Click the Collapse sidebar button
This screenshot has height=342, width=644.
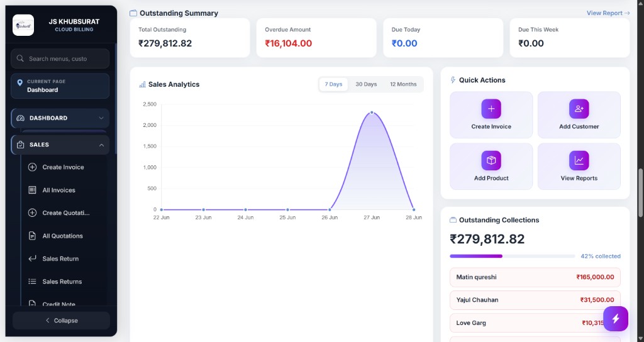coord(61,321)
